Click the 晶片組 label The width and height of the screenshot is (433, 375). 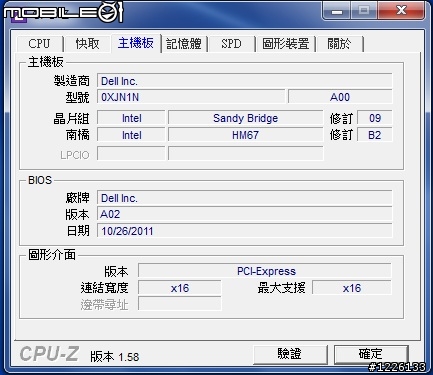tap(71, 118)
